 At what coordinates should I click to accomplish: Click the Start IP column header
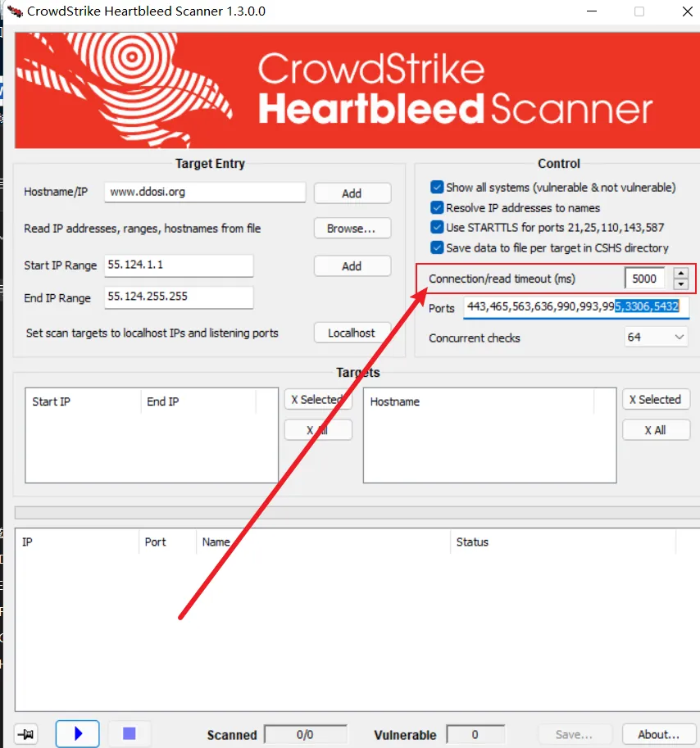click(x=83, y=401)
